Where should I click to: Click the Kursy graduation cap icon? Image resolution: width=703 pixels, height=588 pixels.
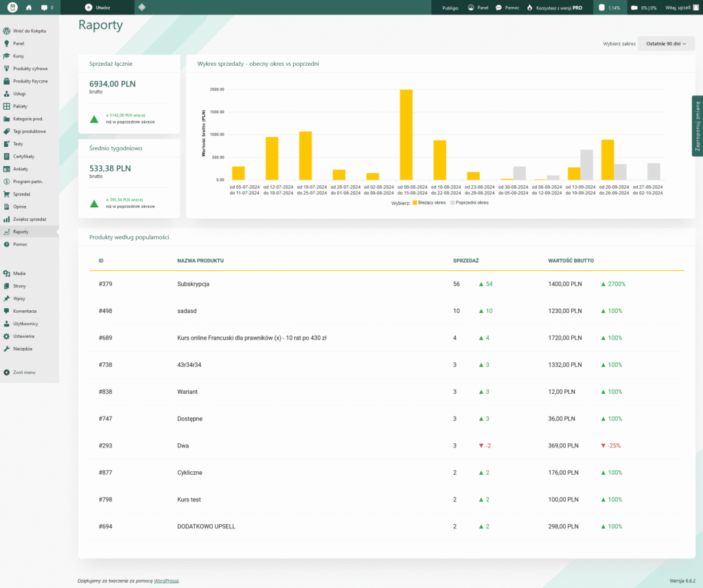(x=6, y=56)
